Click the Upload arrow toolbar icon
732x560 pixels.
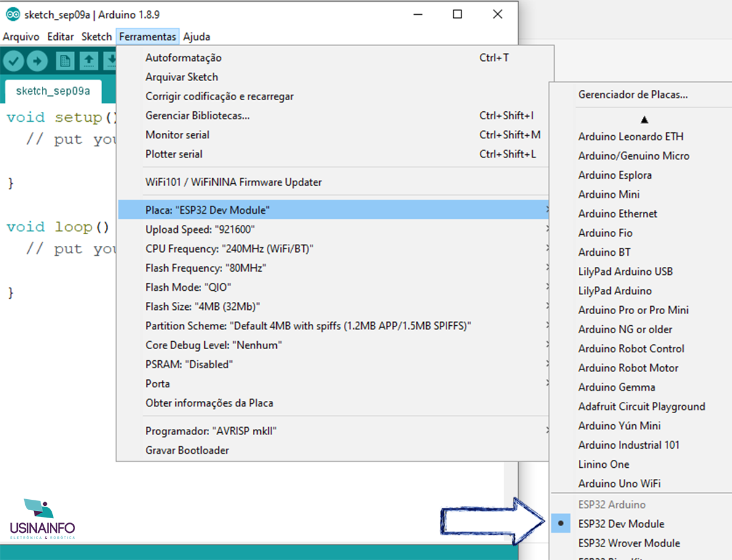[x=38, y=61]
